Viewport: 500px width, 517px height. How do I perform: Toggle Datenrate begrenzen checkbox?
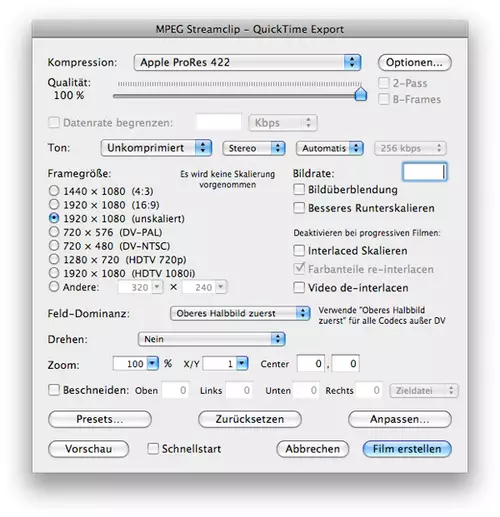(54, 122)
